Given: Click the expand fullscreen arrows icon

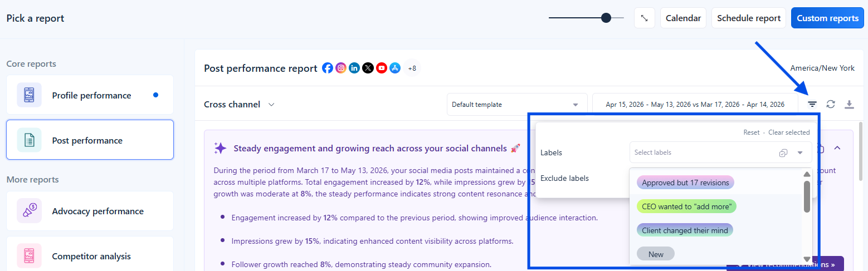Looking at the screenshot, I should [644, 18].
